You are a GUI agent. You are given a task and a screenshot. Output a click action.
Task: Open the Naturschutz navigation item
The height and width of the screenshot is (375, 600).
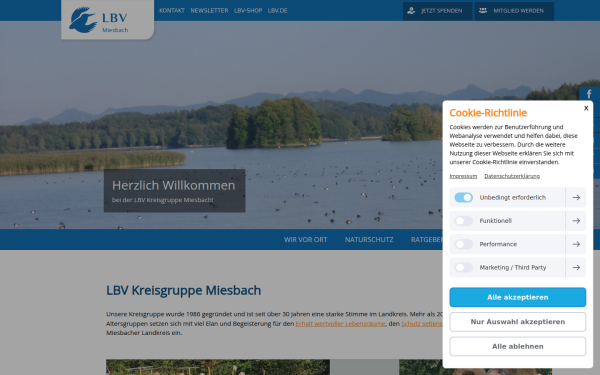(x=369, y=240)
